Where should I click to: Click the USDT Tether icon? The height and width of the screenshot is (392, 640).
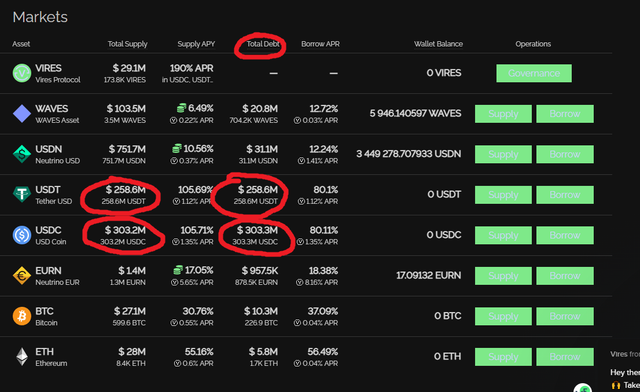pyautogui.click(x=22, y=194)
